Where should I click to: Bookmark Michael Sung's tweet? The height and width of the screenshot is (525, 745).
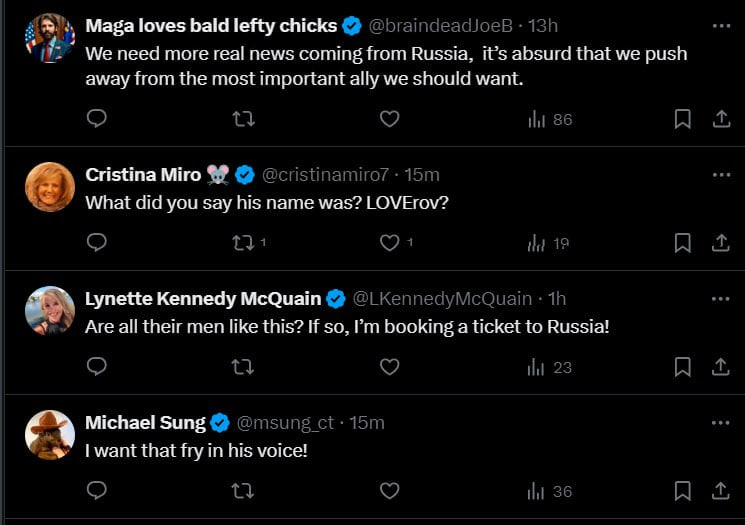[682, 491]
